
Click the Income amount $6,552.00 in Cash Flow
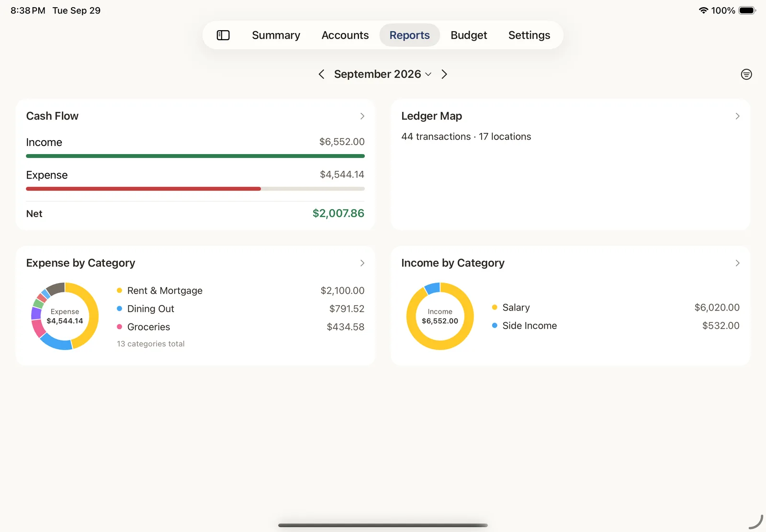tap(342, 142)
